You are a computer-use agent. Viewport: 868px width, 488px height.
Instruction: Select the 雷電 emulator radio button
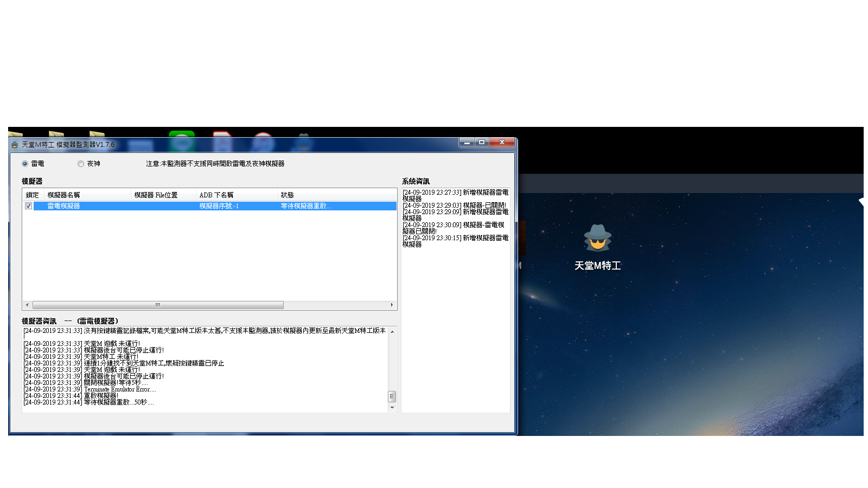pos(24,163)
